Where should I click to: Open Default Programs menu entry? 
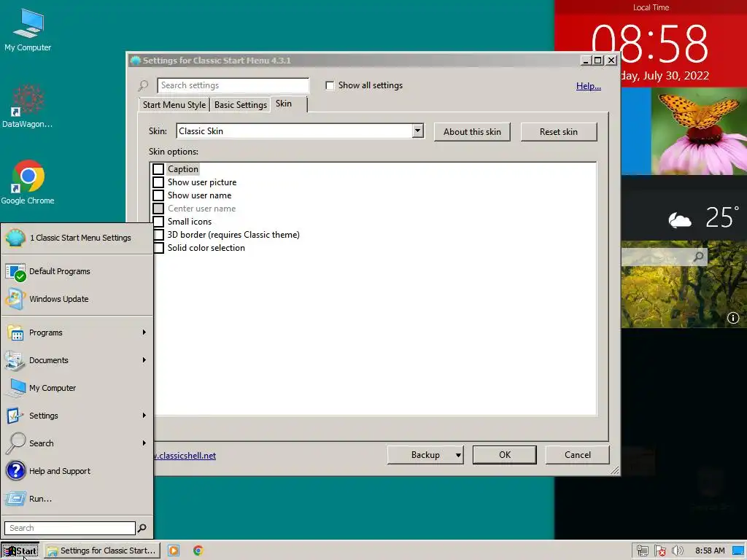click(x=77, y=271)
